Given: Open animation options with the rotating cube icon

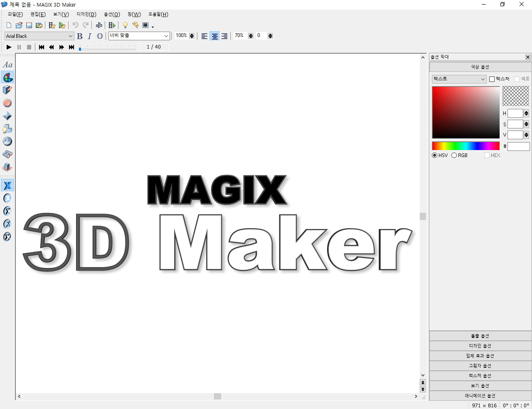Looking at the screenshot, I should click(7, 168).
